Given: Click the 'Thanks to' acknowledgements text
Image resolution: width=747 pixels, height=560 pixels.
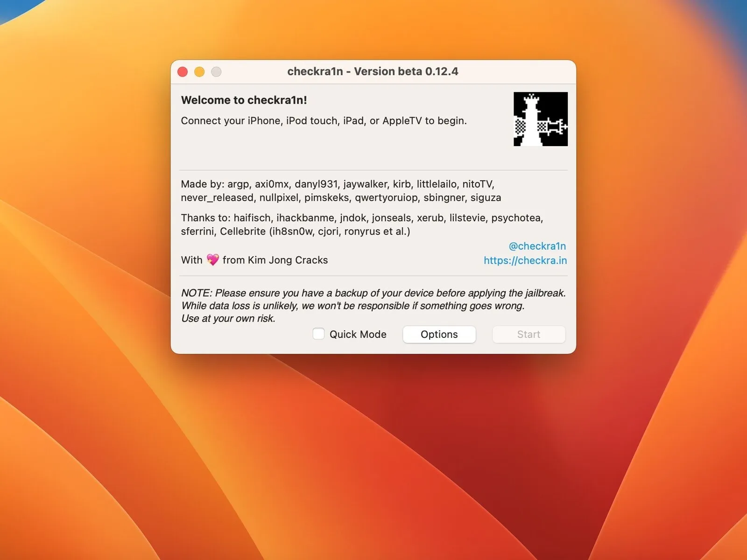Looking at the screenshot, I should tap(362, 224).
